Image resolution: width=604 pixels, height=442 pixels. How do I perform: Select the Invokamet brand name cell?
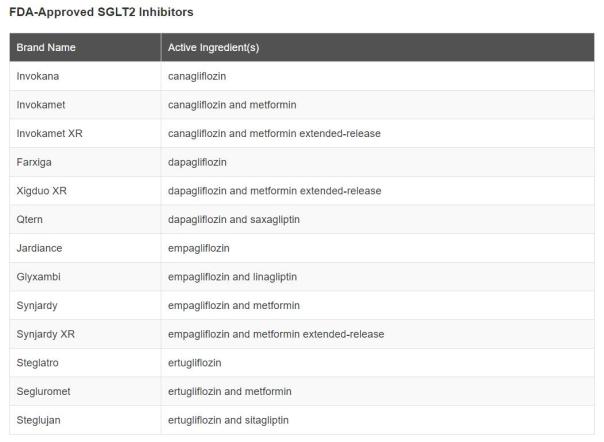tap(85, 105)
